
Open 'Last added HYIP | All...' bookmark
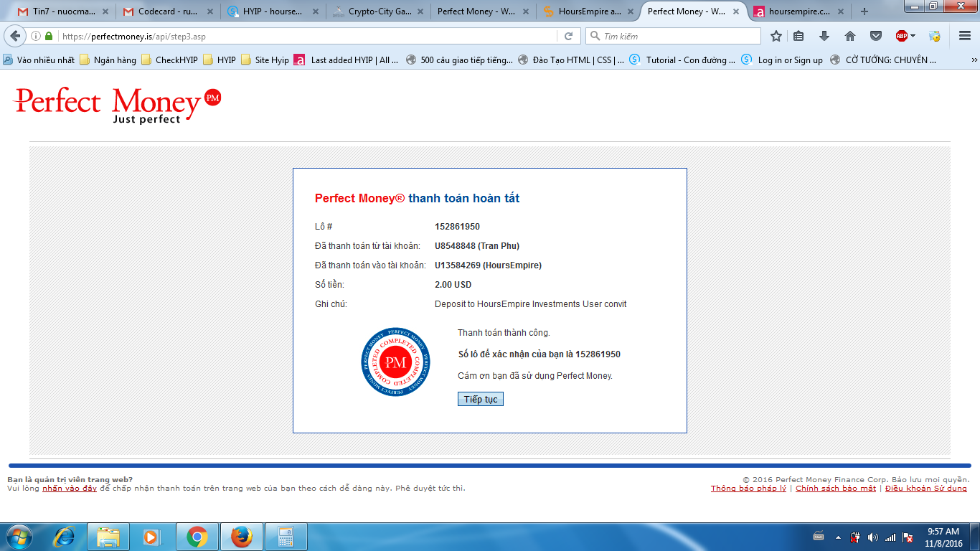pyautogui.click(x=347, y=60)
